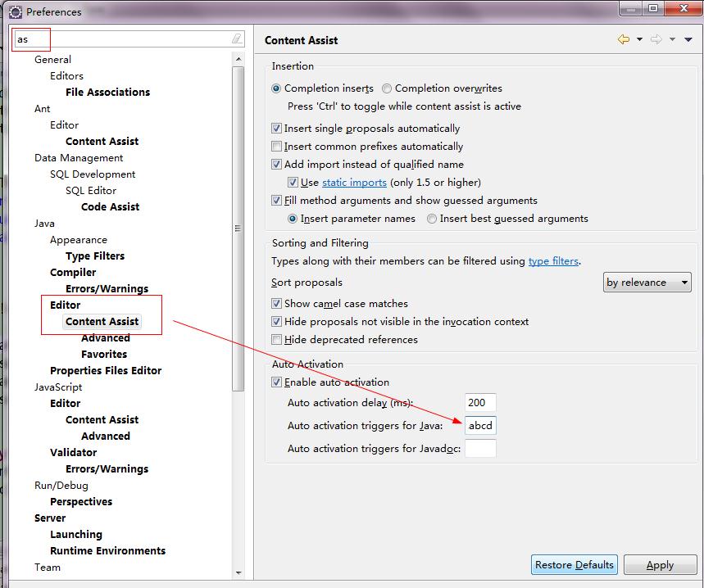Click the Apply button

[x=660, y=565]
